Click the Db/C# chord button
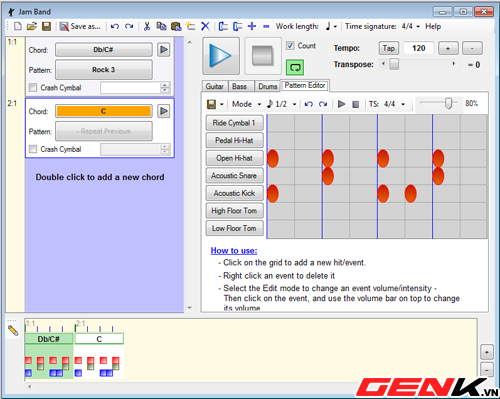 click(x=104, y=50)
